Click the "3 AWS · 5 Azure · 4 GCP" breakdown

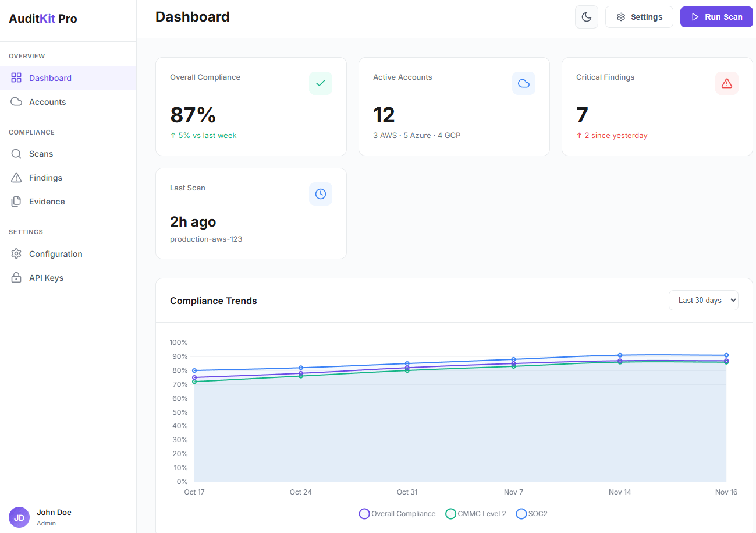pyautogui.click(x=417, y=135)
